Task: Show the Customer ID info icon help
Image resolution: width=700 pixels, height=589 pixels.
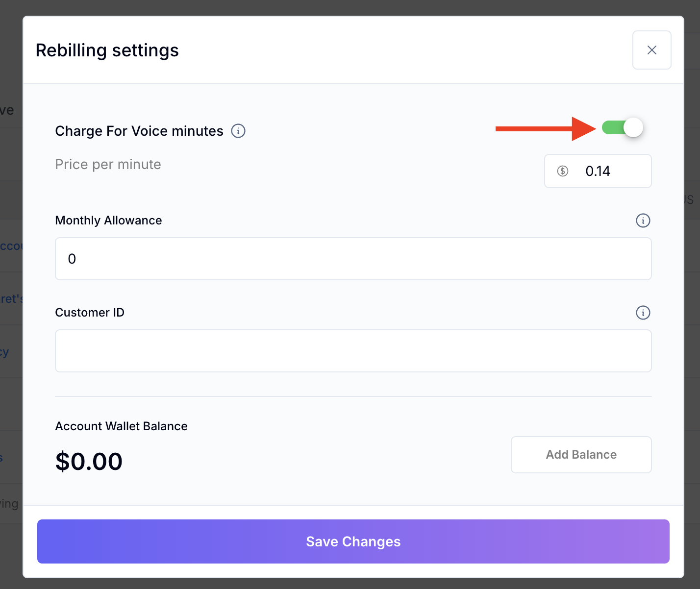Action: coord(643,313)
